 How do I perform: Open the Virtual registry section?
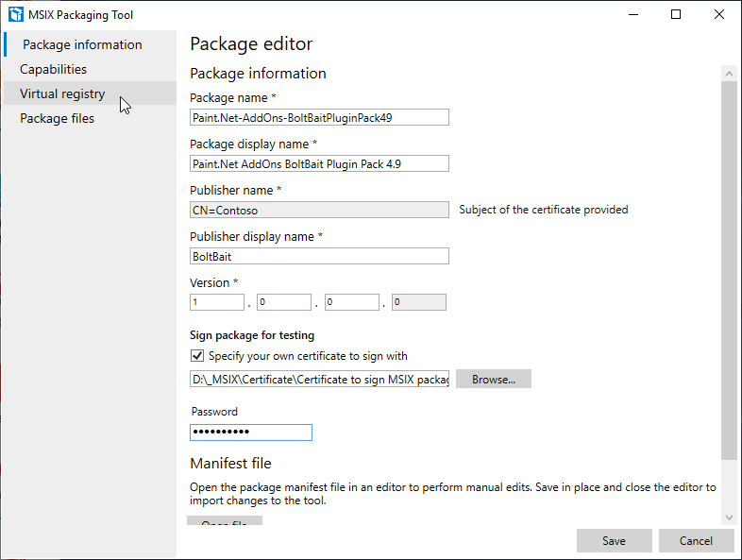(x=62, y=93)
